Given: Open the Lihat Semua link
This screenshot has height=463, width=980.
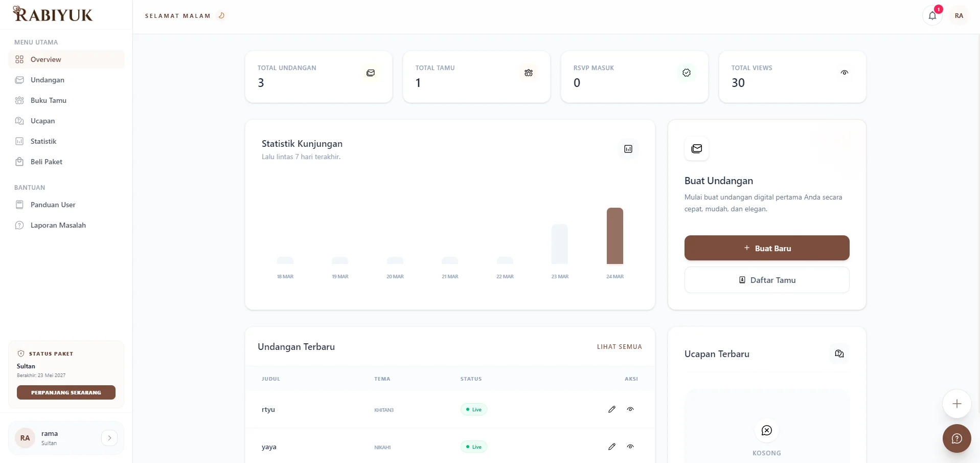Looking at the screenshot, I should (619, 347).
